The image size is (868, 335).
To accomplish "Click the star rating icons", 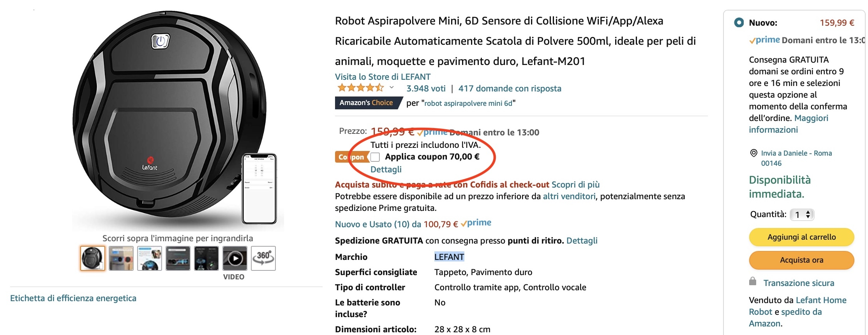I will [x=360, y=88].
